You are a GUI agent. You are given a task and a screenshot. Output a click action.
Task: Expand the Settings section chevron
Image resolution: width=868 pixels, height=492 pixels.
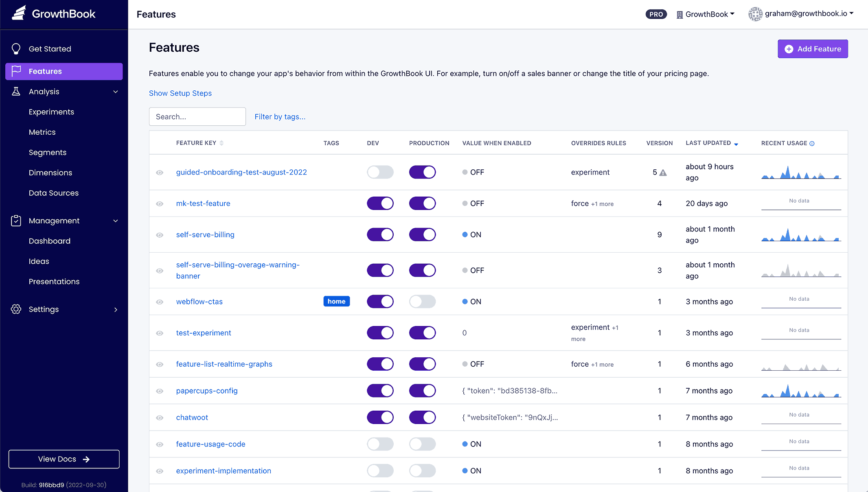116,309
